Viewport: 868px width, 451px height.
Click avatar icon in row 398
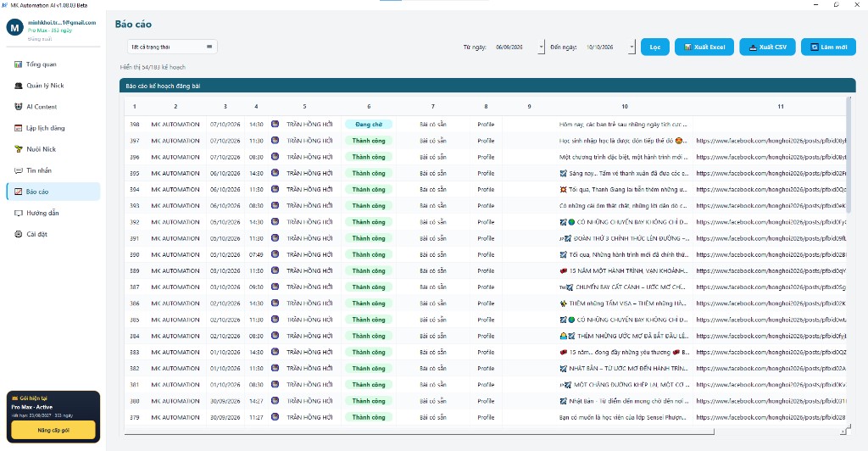(275, 124)
